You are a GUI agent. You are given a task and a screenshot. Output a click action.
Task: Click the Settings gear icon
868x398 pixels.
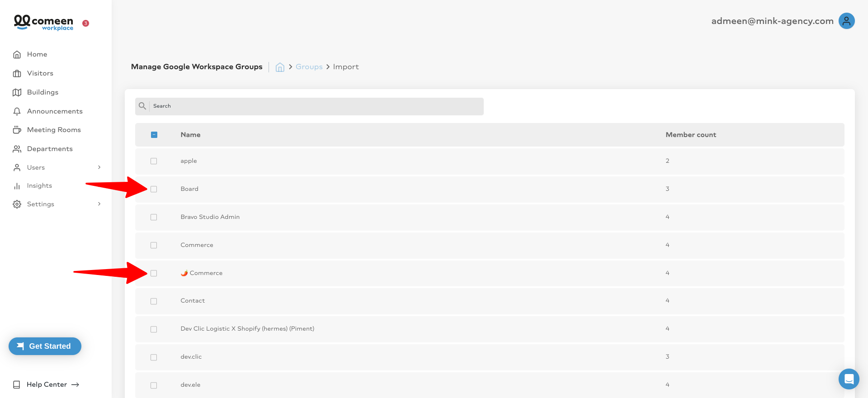(17, 204)
